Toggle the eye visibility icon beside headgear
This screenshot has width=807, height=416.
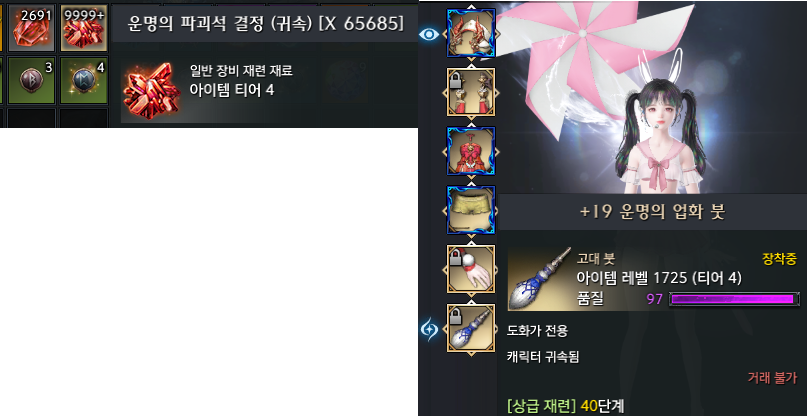429,34
